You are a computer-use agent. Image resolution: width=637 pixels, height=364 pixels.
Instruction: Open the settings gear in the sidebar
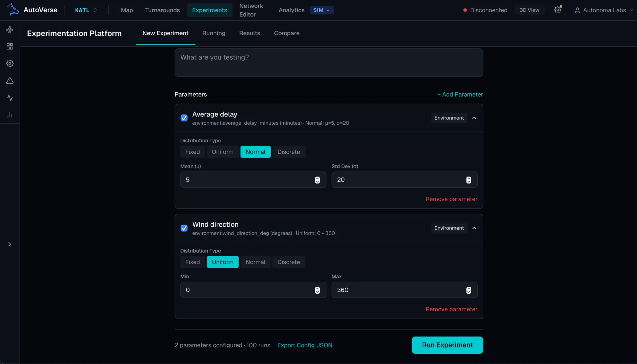10,63
